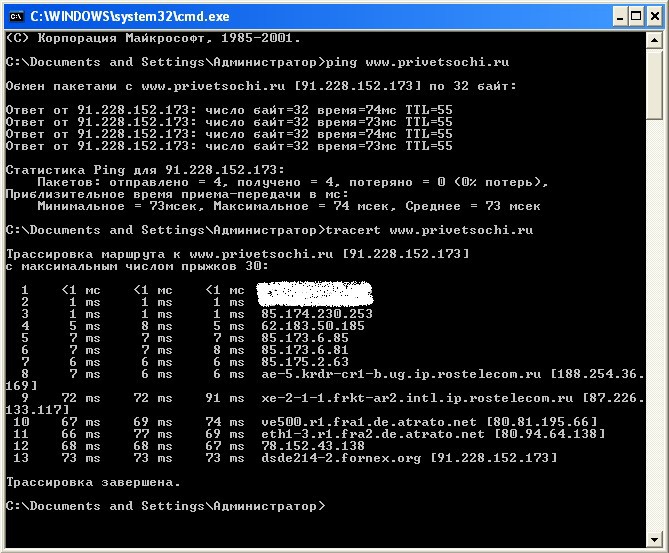Click the "Статистика Ping" line
The height and width of the screenshot is (553, 669).
145,170
